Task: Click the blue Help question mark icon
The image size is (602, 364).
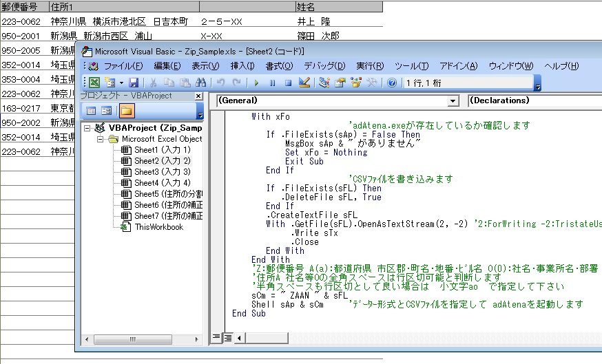Action: (392, 83)
